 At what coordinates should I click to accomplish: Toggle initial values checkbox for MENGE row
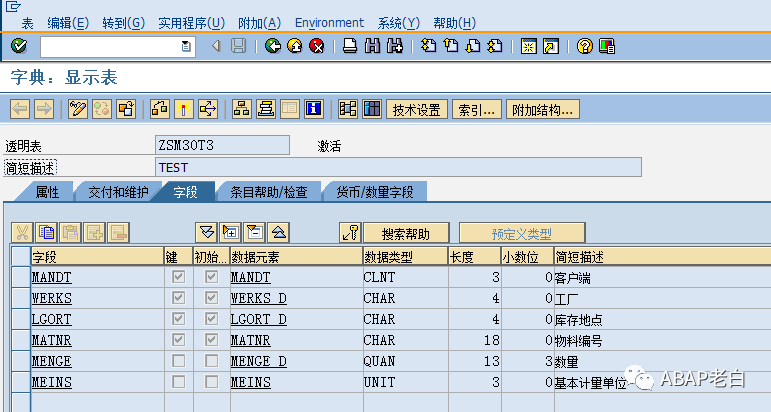(211, 361)
